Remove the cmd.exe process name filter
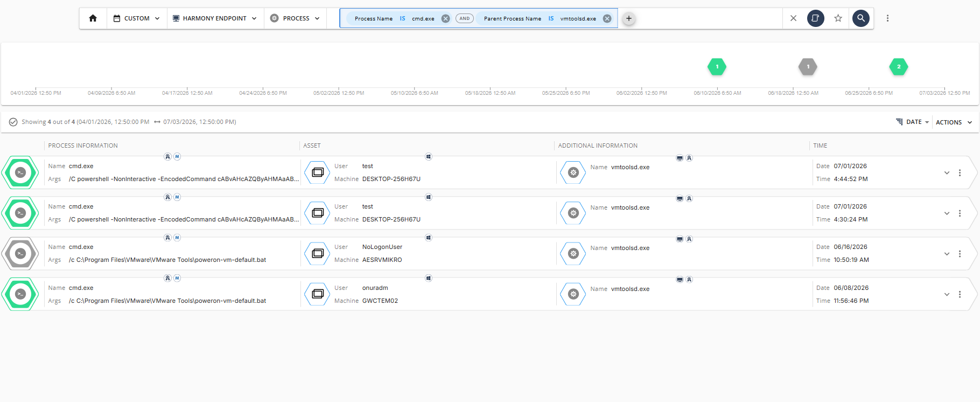 coord(445,18)
